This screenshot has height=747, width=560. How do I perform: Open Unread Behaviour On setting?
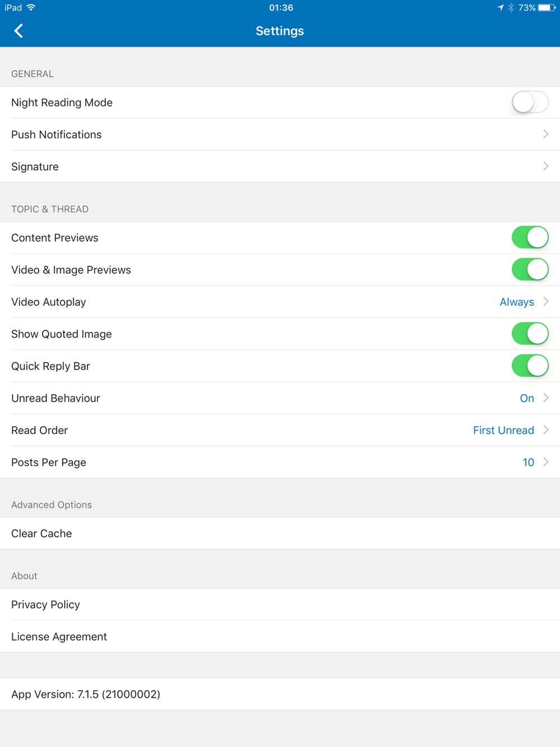click(527, 398)
